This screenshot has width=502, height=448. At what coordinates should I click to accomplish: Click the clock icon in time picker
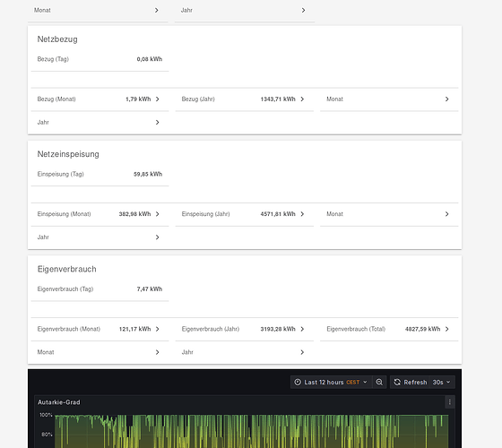point(298,382)
